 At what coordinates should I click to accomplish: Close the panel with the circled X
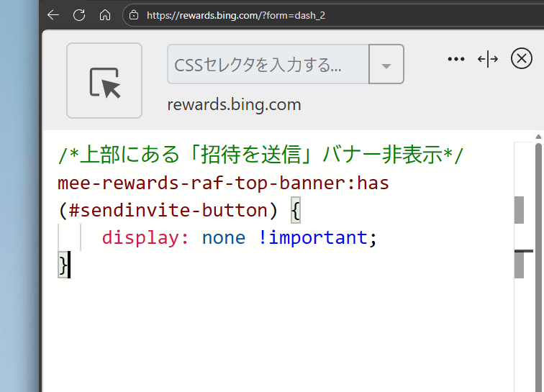[521, 59]
